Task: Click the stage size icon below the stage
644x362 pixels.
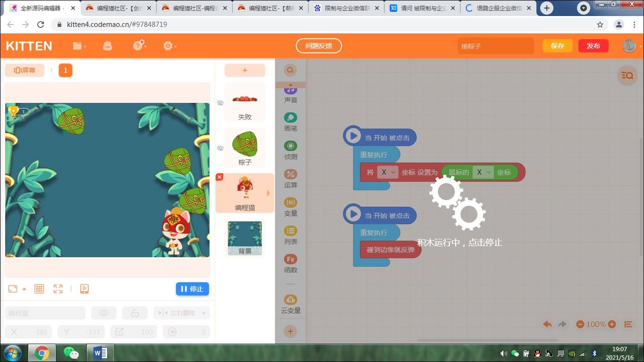Action: coord(13,289)
